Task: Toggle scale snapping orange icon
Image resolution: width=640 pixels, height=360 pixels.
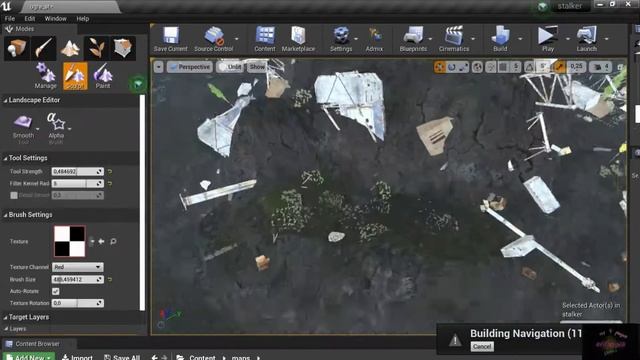Action: (560, 67)
